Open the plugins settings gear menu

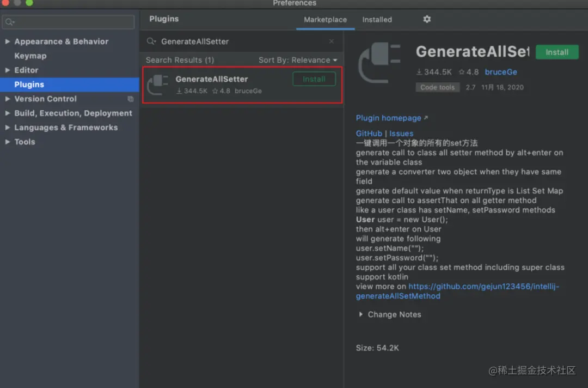click(x=427, y=19)
